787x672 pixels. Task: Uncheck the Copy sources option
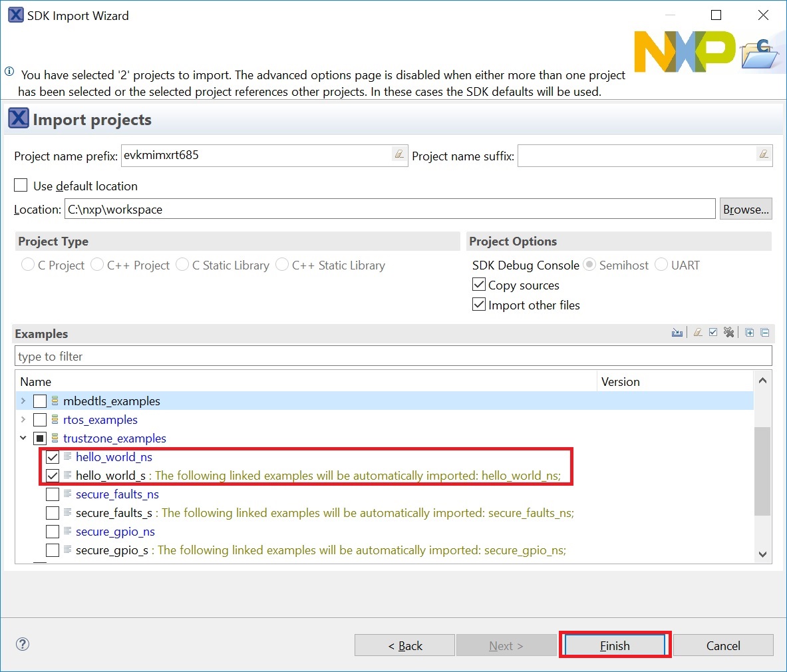(479, 285)
